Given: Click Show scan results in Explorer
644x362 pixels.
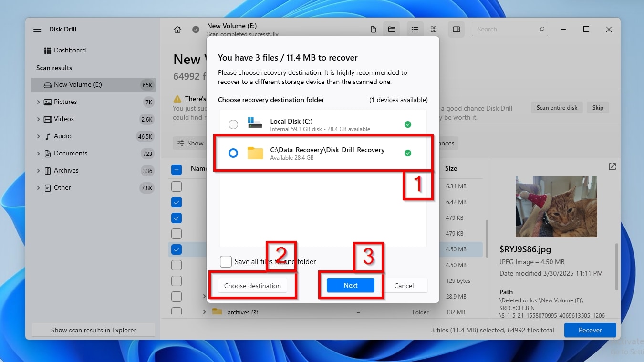Looking at the screenshot, I should click(x=93, y=330).
